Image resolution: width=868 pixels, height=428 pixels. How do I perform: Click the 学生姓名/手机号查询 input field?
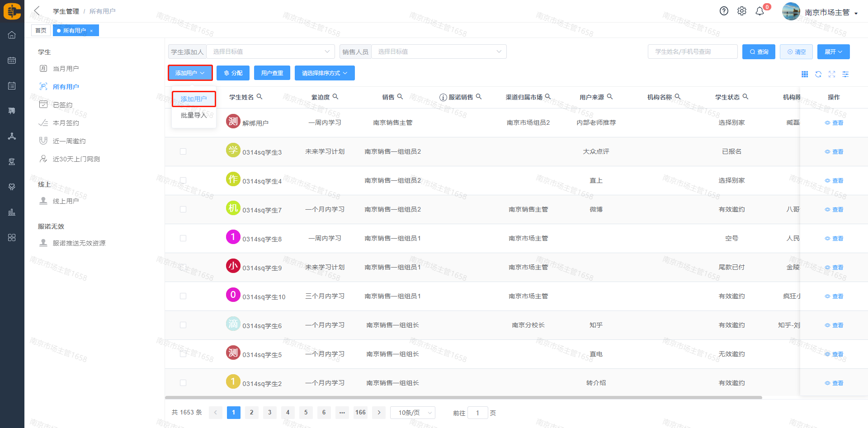pyautogui.click(x=692, y=52)
